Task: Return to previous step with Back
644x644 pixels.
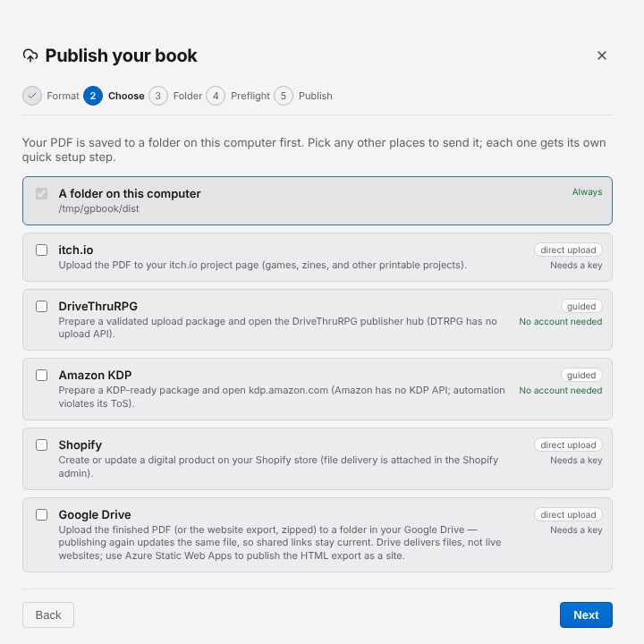Action: click(x=48, y=614)
